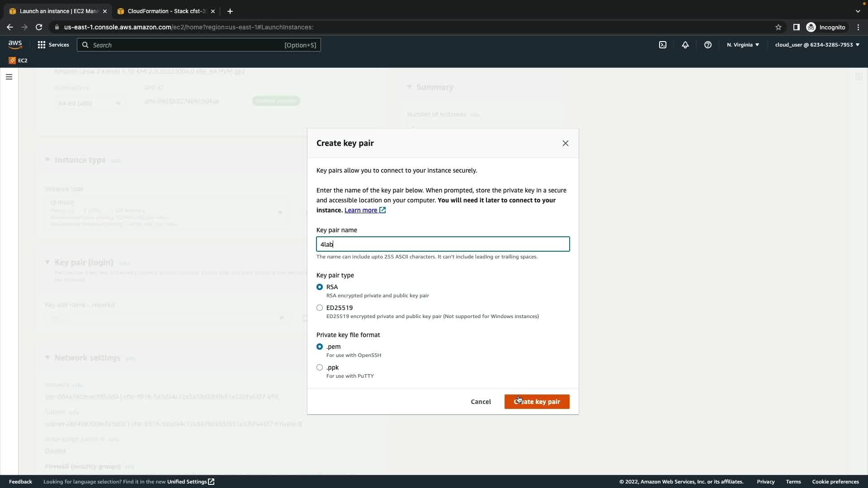Click the Create key pair button

click(x=537, y=402)
